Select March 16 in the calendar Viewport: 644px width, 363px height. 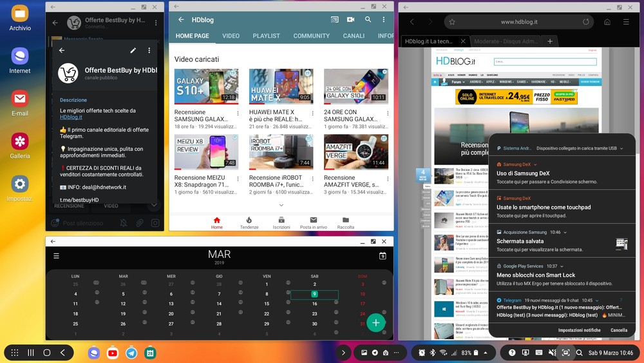click(x=315, y=304)
